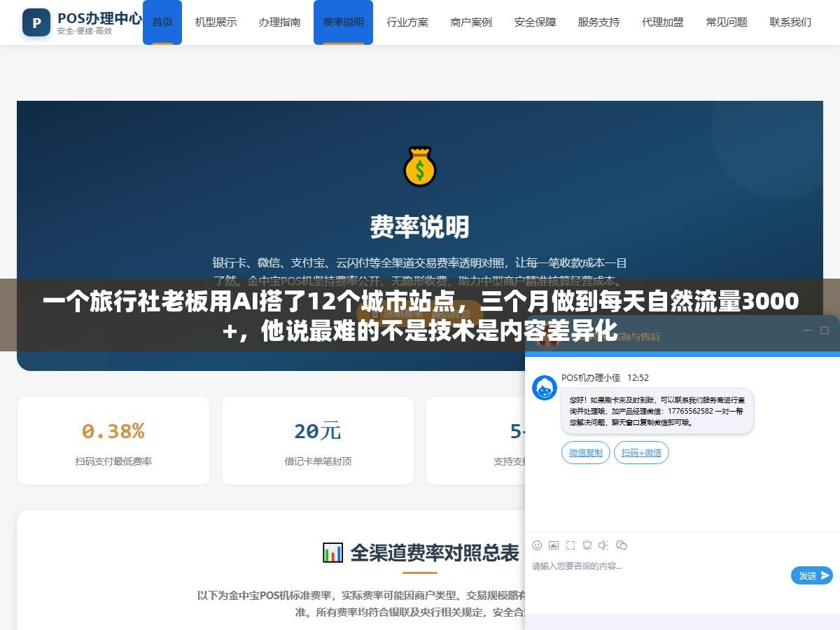This screenshot has width=840, height=630.
Task: Open the 服务支持 menu item
Action: pos(598,22)
